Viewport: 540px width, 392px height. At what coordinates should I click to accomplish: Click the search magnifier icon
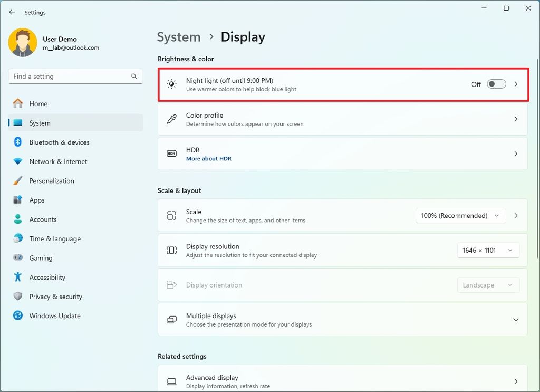(x=134, y=76)
